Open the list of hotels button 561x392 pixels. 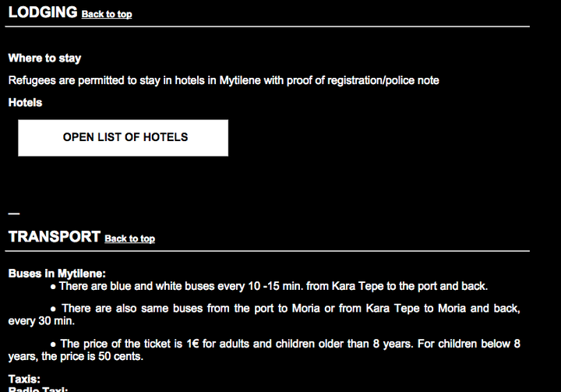[123, 138]
